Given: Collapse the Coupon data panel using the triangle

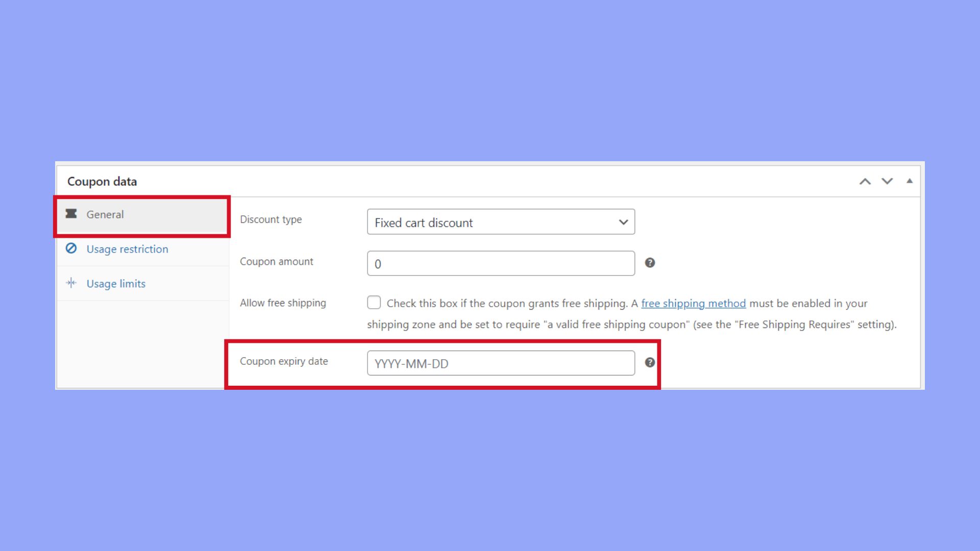Looking at the screenshot, I should [x=910, y=181].
